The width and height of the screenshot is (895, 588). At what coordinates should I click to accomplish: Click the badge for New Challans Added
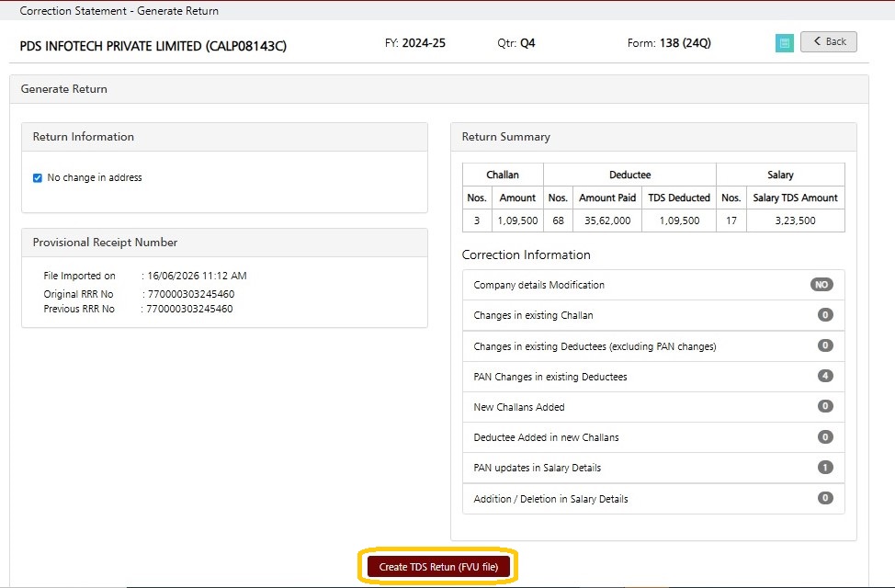point(825,406)
